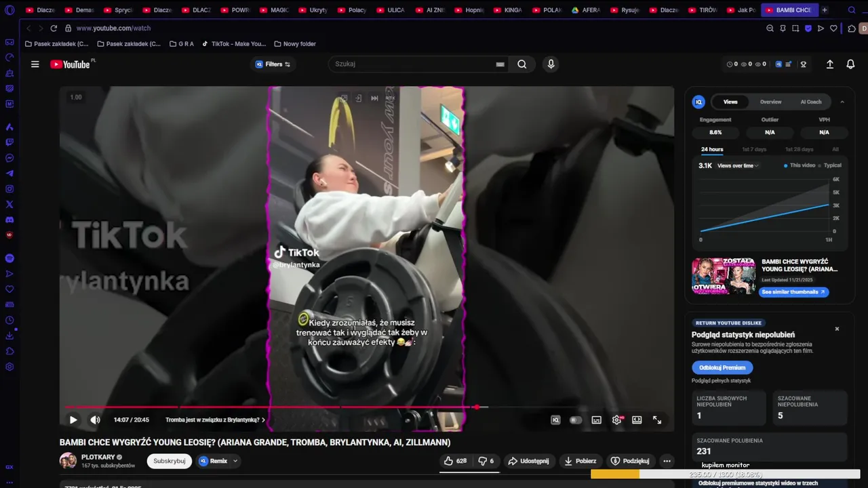
Task: Select the Views tab in vidIQ
Action: (730, 102)
